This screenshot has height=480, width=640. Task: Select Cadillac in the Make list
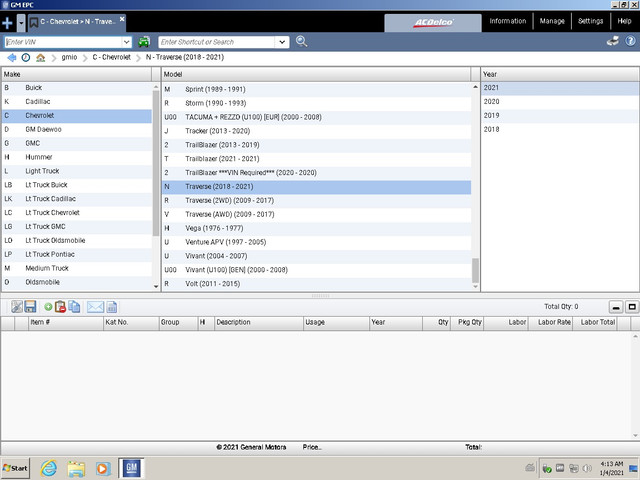pos(77,102)
